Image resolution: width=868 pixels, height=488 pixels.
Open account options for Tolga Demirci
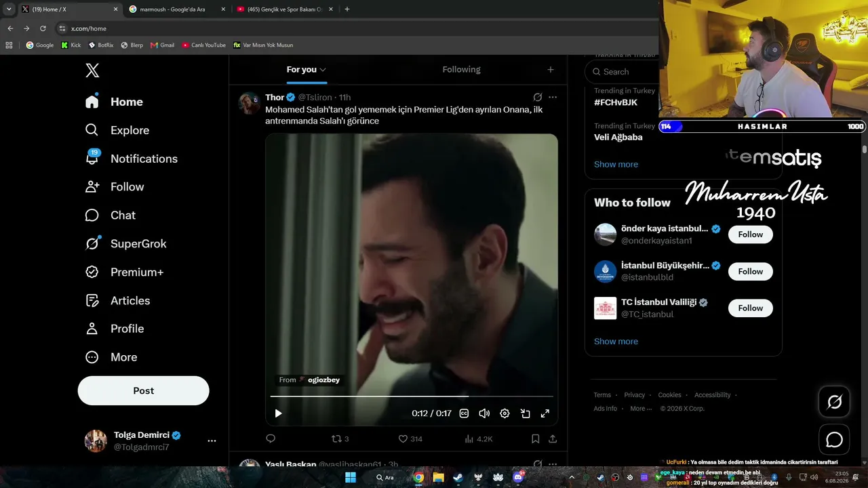coord(212,441)
